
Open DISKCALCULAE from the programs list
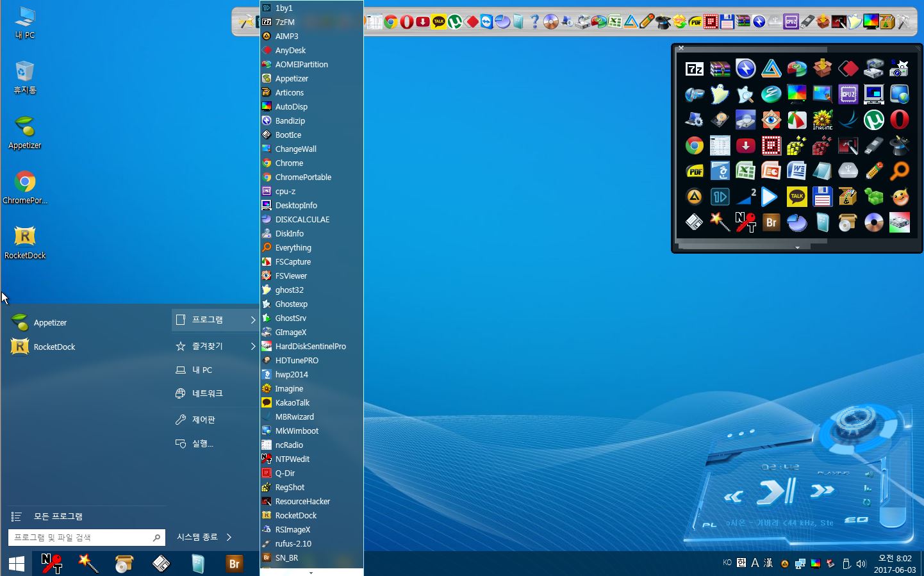click(x=311, y=220)
